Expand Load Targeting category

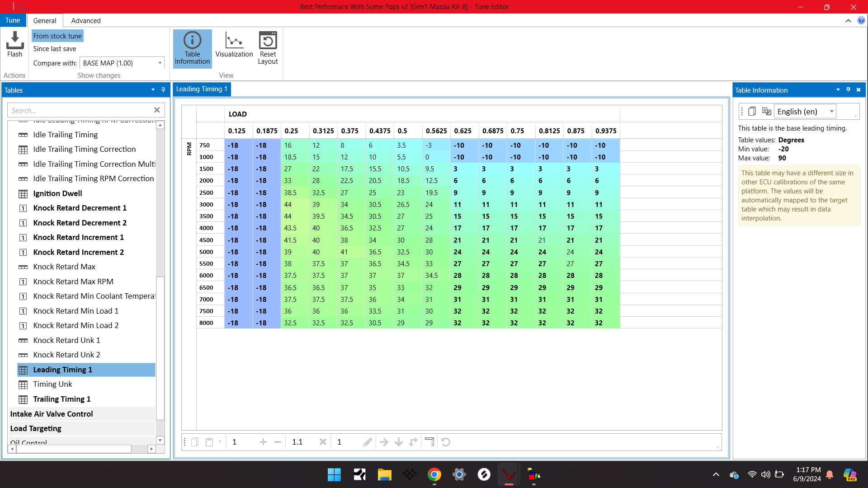(x=82, y=428)
